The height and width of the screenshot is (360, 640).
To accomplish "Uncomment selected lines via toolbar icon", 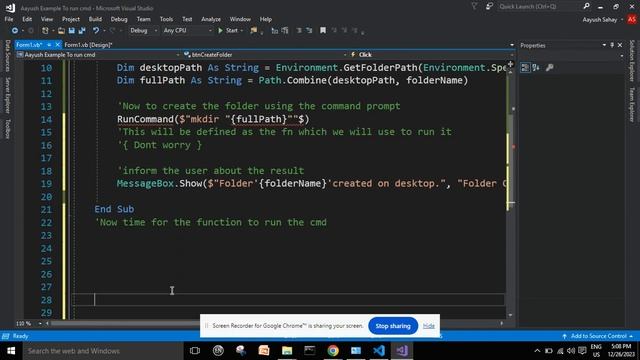I will coord(284,31).
